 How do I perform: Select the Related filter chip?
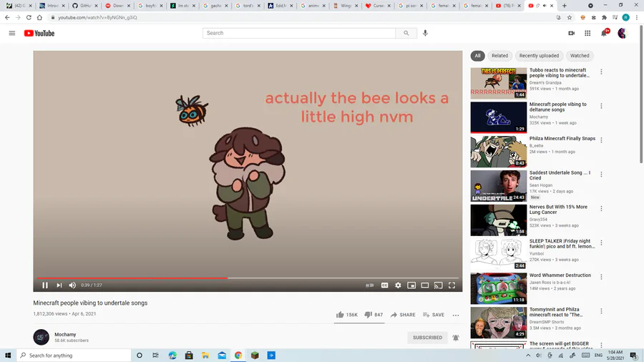[x=500, y=56]
